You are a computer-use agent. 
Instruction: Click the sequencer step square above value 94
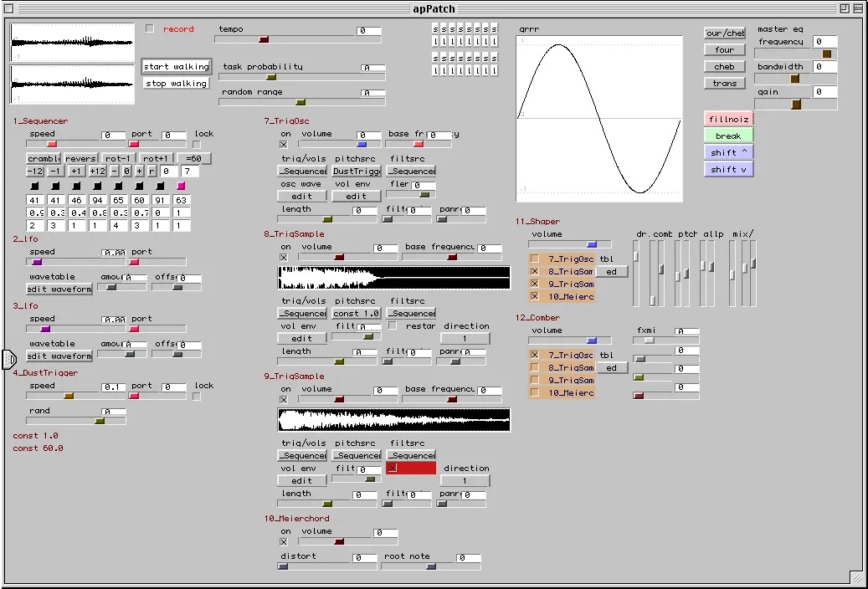point(97,186)
